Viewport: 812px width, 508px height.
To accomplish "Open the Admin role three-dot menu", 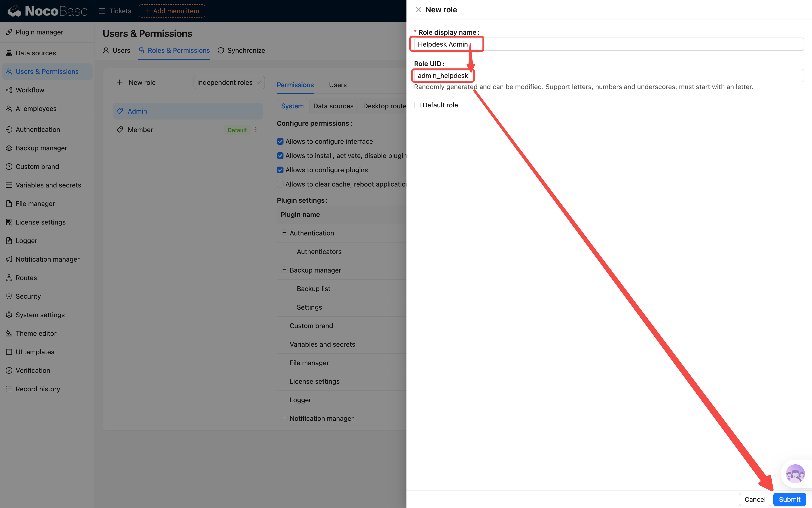I will [256, 111].
